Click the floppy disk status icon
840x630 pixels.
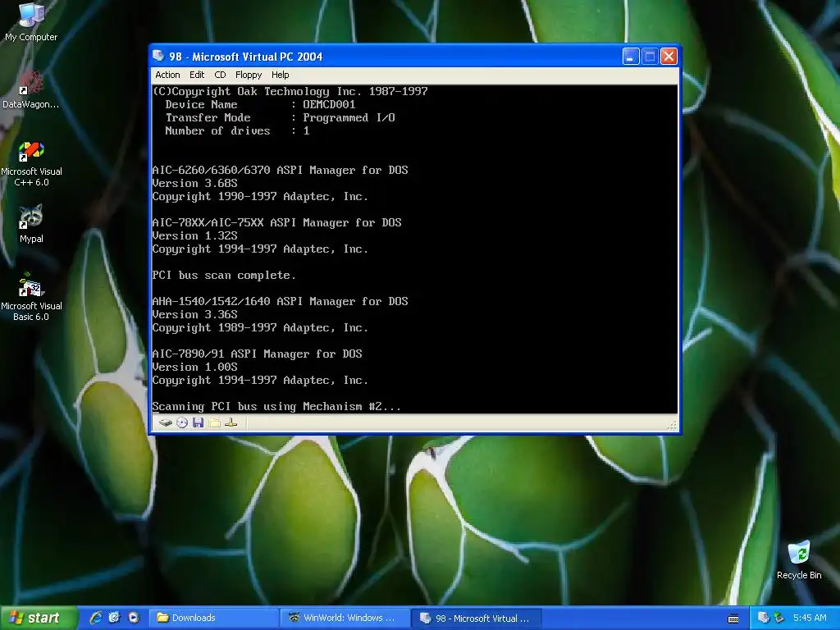click(x=199, y=422)
